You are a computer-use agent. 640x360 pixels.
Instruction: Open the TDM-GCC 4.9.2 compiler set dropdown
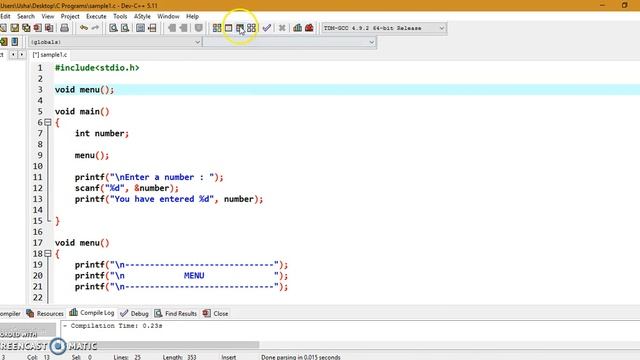383,28
